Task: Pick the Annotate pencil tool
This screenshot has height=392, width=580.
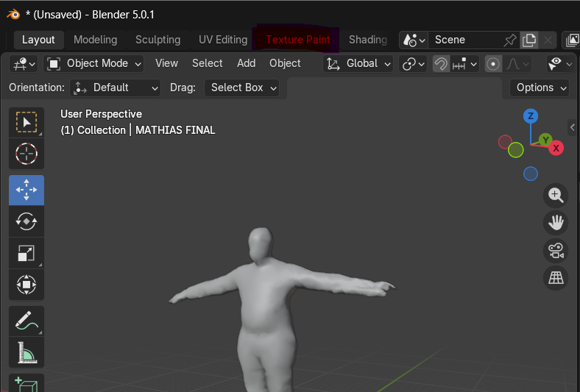Action: [x=26, y=321]
